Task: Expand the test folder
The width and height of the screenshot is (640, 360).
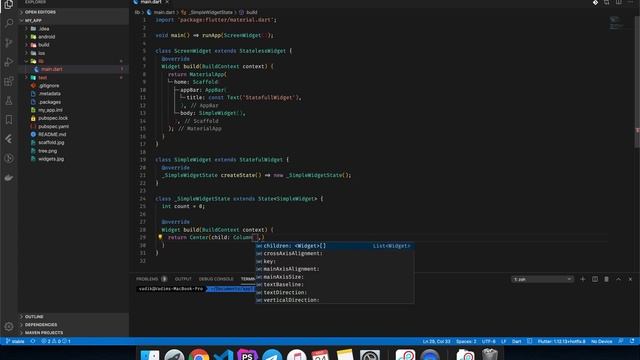Action: 73,78
